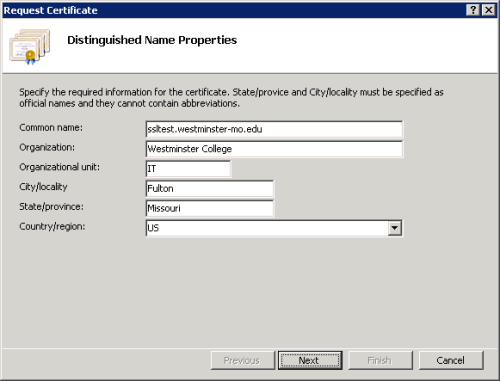Viewport: 501px width, 382px height.
Task: Expand the Country/region dropdown arrow
Action: [395, 228]
